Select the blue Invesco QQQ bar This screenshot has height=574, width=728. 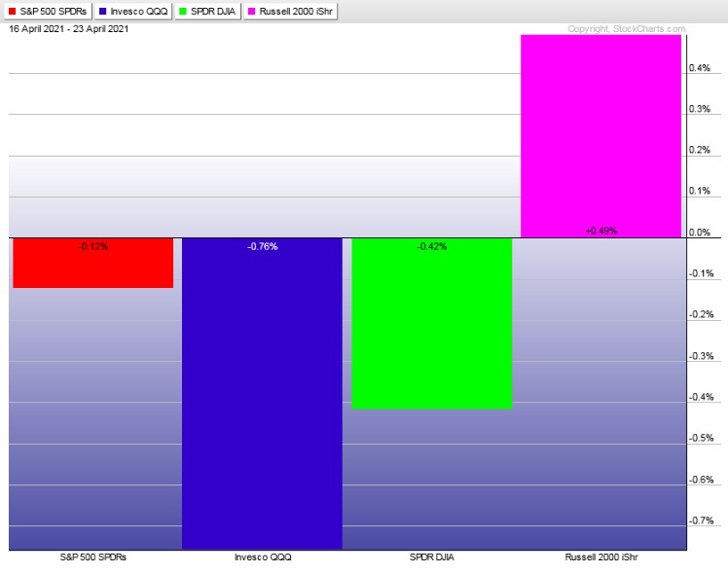click(263, 393)
